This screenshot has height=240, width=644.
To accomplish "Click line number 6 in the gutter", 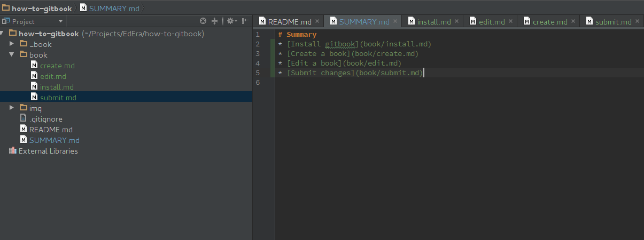I will (258, 83).
